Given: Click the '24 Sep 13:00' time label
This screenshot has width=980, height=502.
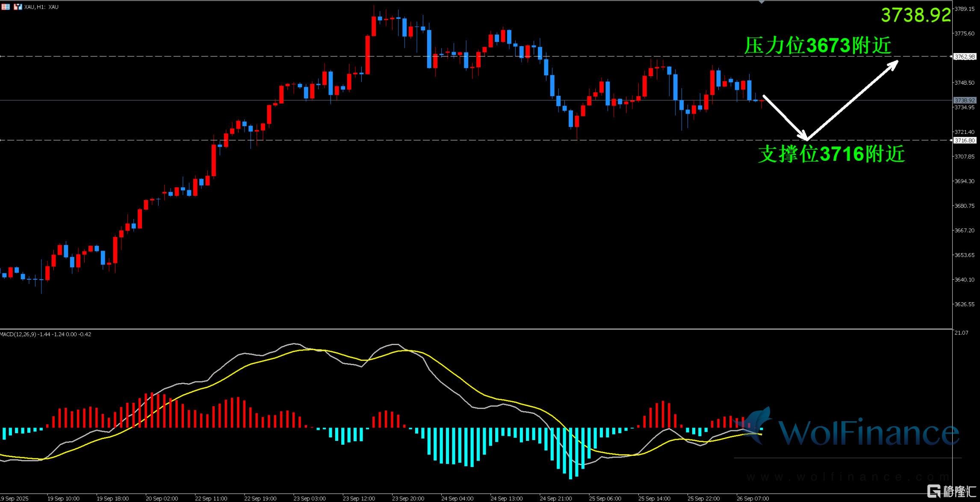Looking at the screenshot, I should pos(506,499).
